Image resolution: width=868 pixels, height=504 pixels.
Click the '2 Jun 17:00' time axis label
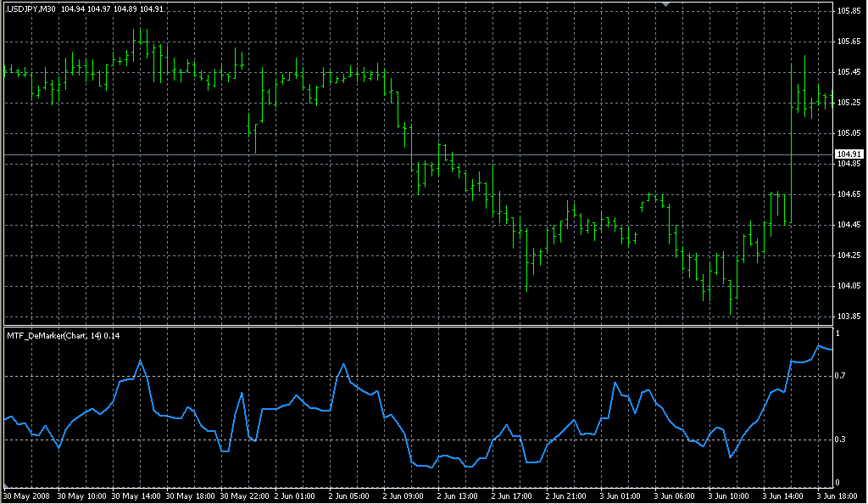511,496
